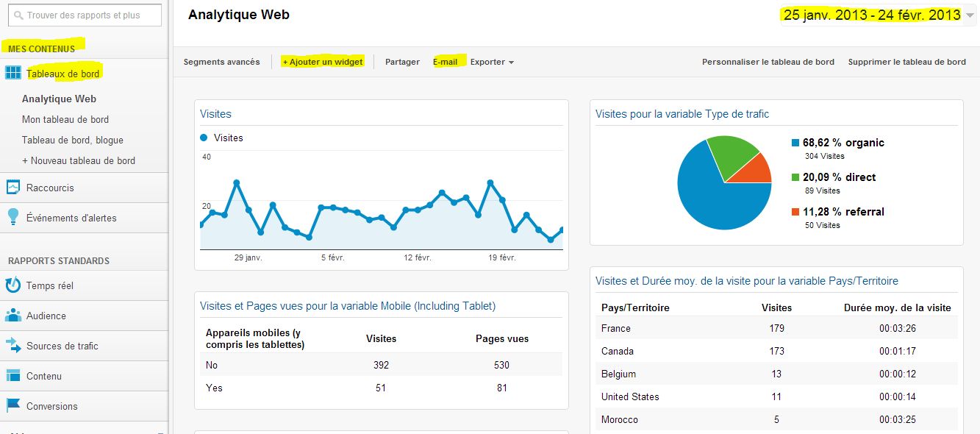
Task: Open the date range dropdown arrow
Action: [x=970, y=15]
